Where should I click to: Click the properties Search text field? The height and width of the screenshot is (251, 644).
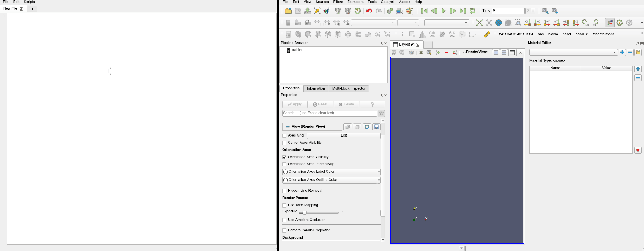coord(330,113)
